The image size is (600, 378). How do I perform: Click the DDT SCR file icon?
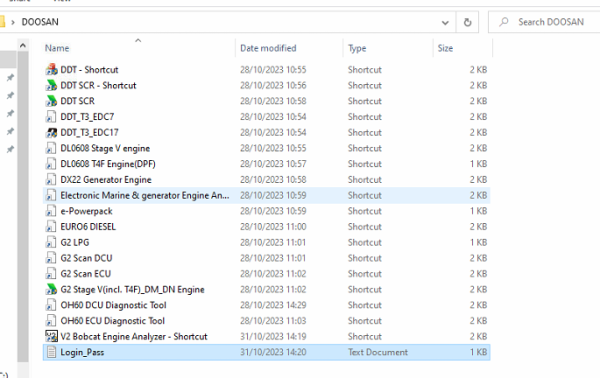pyautogui.click(x=51, y=101)
